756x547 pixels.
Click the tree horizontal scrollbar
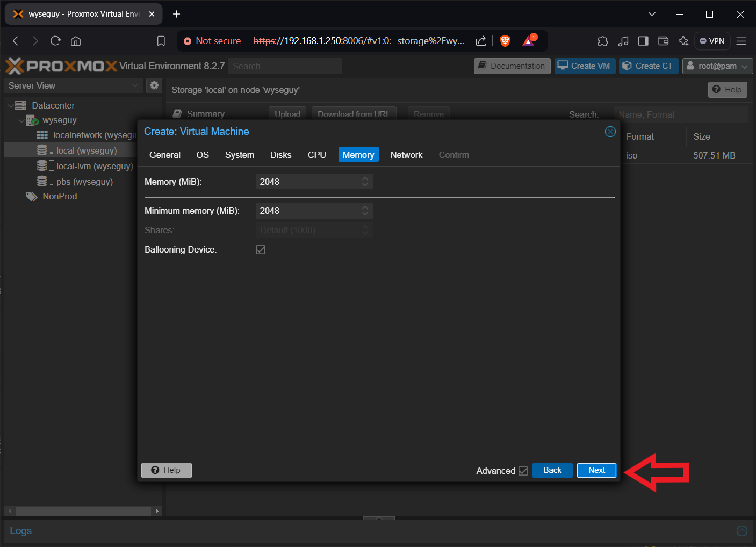point(83,511)
